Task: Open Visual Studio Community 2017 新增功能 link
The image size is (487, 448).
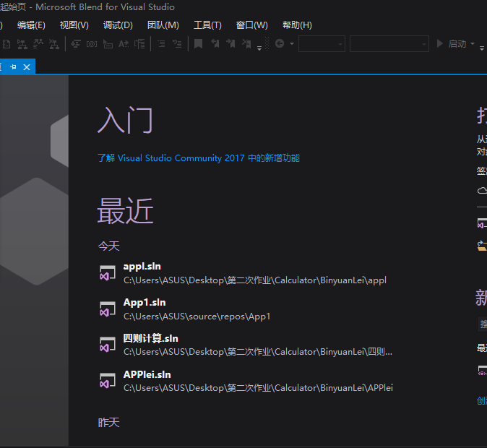Action: pos(199,158)
